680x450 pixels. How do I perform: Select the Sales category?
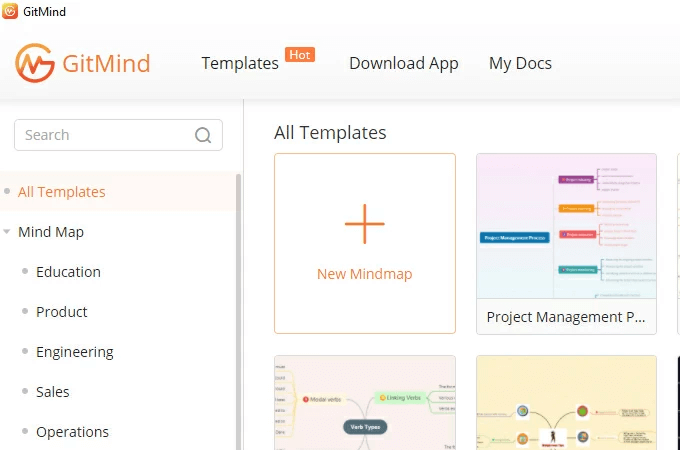52,392
